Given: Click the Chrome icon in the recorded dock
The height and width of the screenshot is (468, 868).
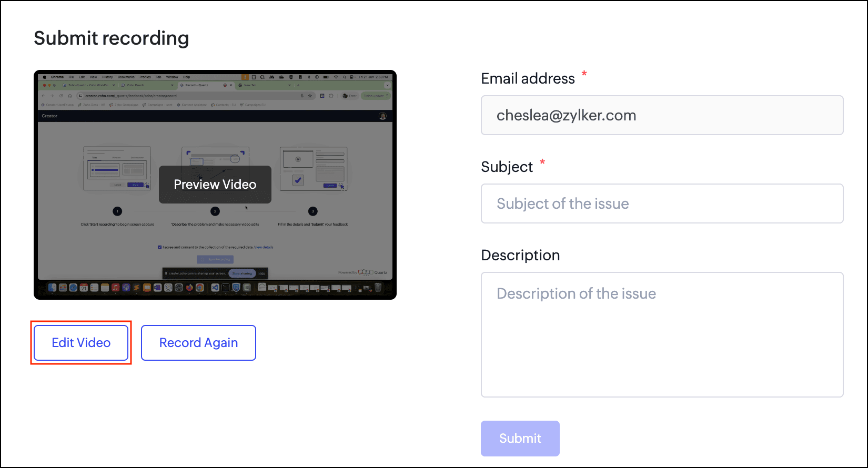Looking at the screenshot, I should click(x=200, y=288).
